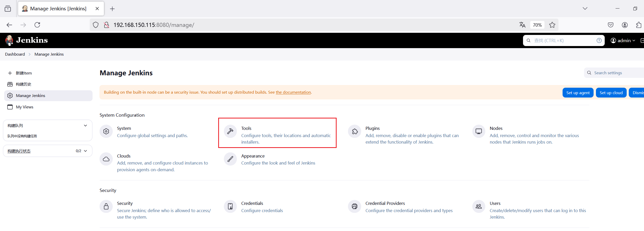Open the documentation link

coord(293,92)
